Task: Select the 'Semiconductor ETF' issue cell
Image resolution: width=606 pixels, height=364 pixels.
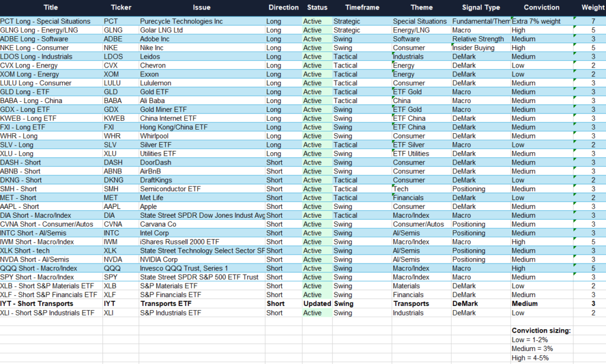Action: coord(202,189)
